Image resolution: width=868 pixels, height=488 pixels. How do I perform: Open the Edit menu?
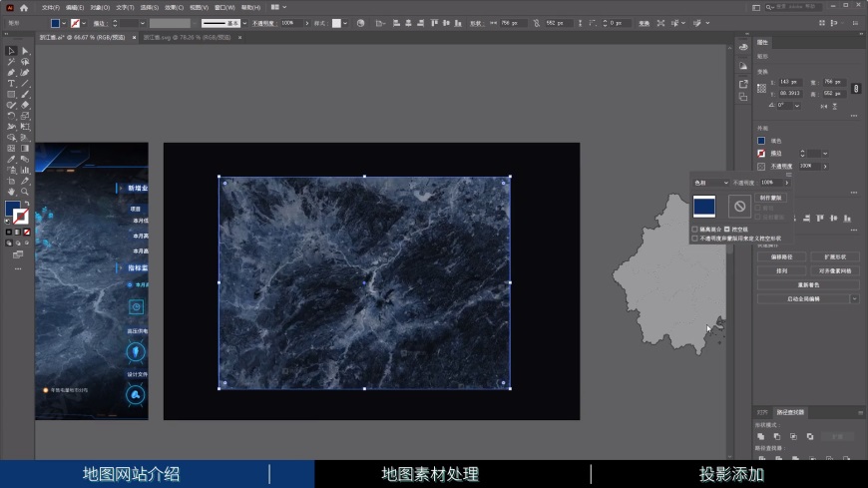point(75,8)
